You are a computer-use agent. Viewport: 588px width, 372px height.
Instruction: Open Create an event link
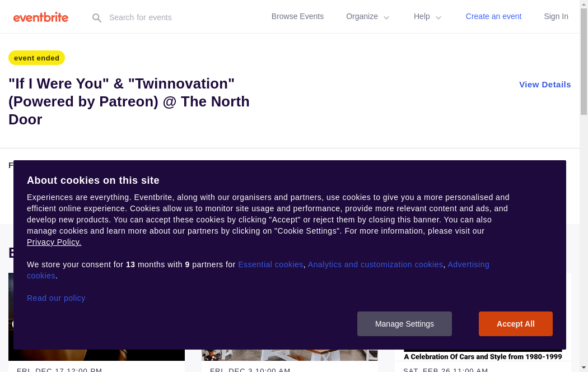[x=493, y=16]
